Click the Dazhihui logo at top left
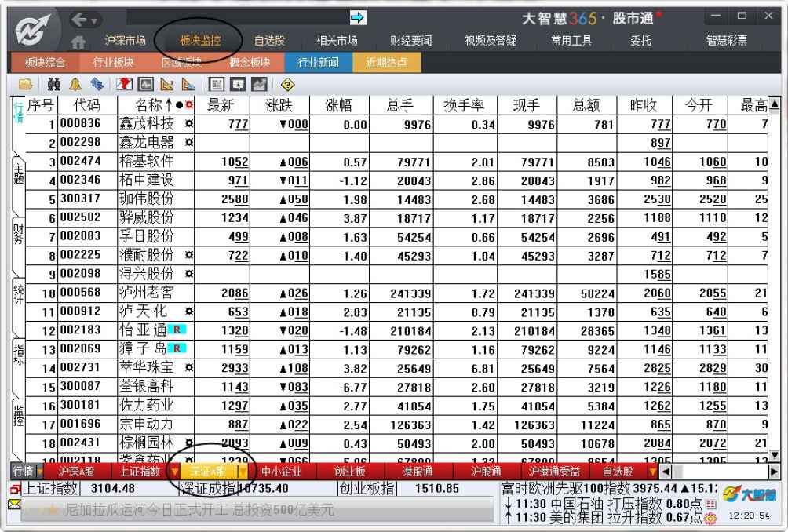Image resolution: width=788 pixels, height=532 pixels. coord(33,31)
